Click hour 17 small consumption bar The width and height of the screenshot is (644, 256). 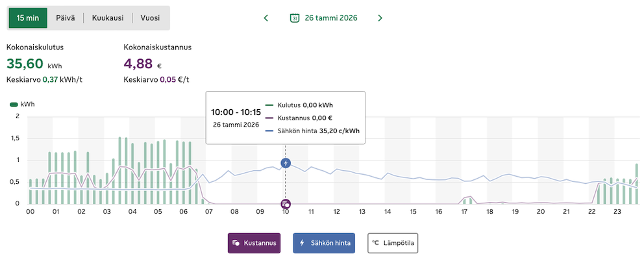[x=465, y=201]
